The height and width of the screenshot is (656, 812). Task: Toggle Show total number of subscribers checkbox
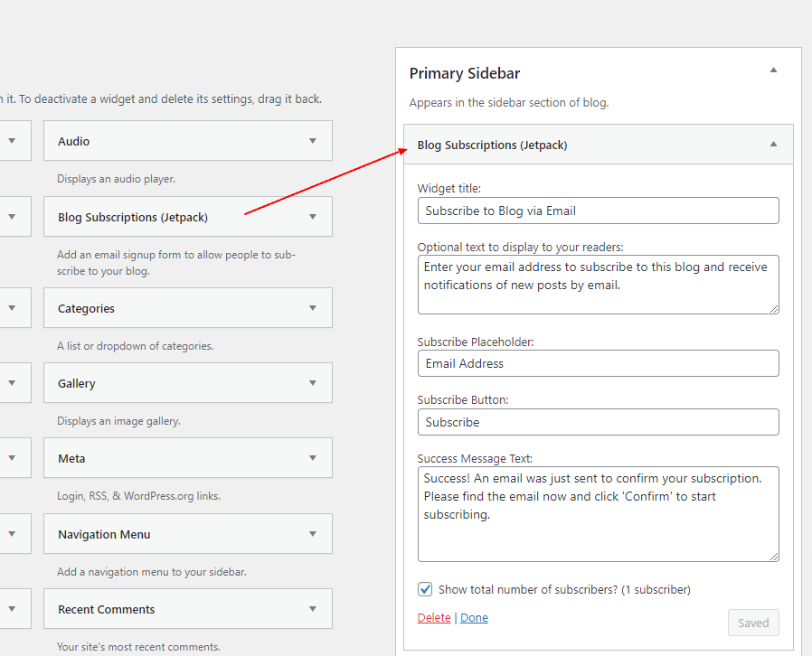(425, 589)
